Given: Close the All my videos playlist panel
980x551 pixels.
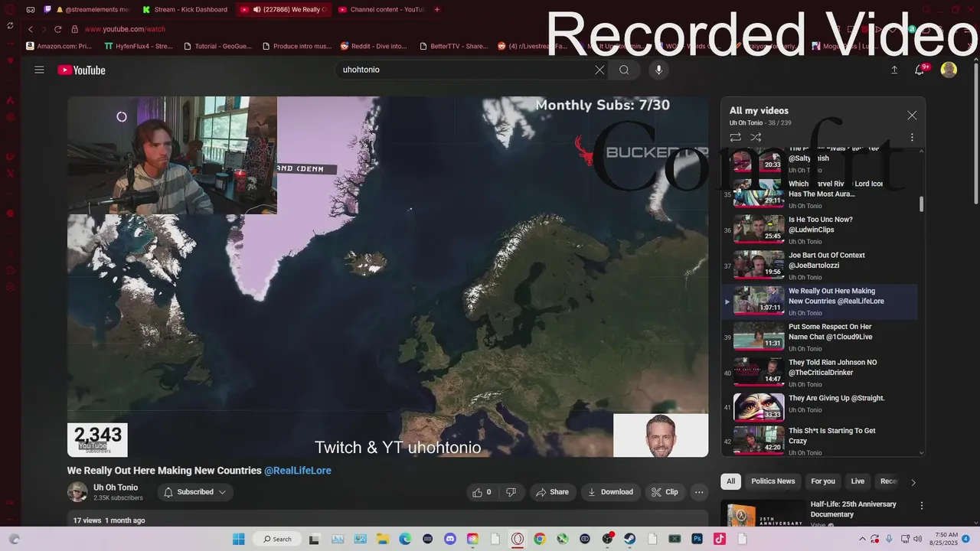Looking at the screenshot, I should point(912,115).
